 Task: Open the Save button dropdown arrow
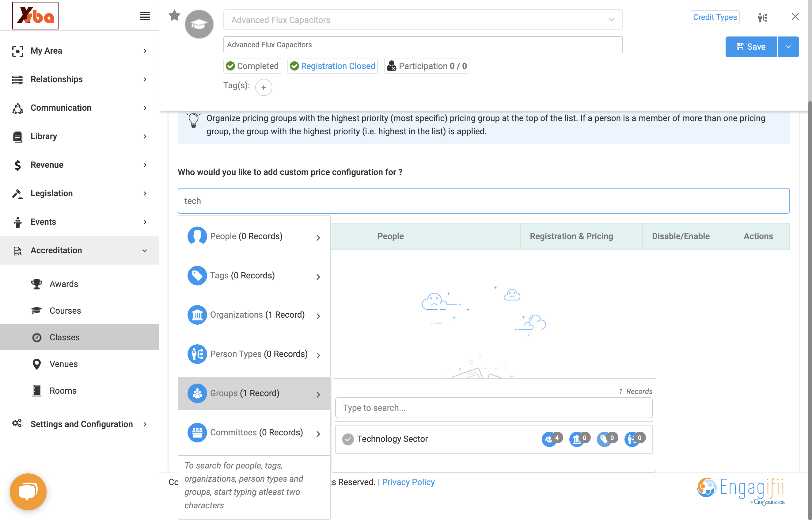coord(788,47)
